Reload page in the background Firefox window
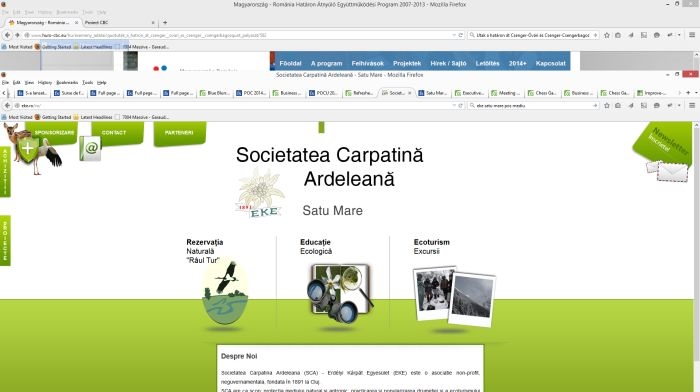Viewport: 700px width, 392px height. (x=461, y=35)
